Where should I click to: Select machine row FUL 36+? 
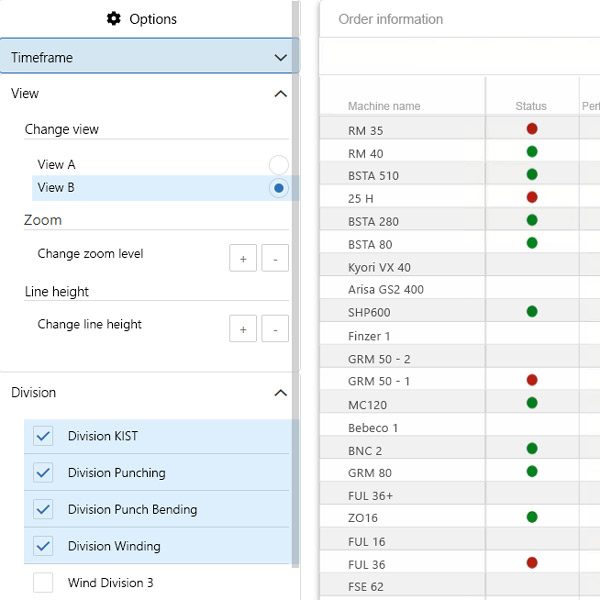(460, 493)
